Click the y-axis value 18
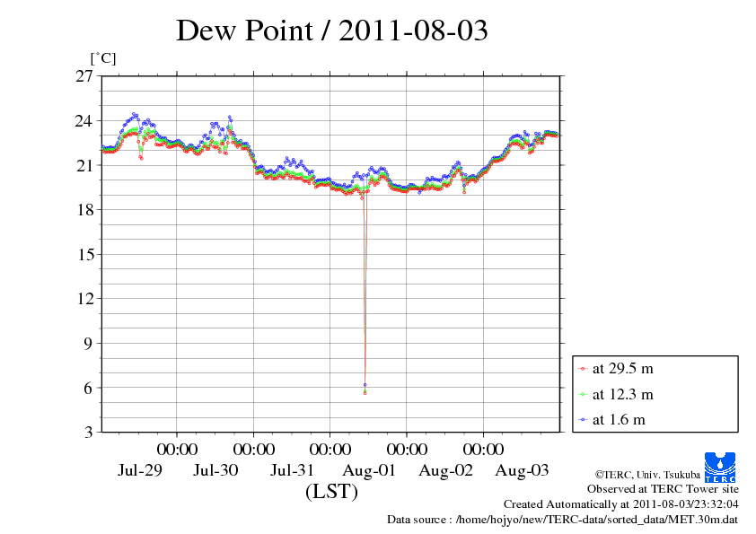The width and height of the screenshot is (756, 534). click(85, 210)
